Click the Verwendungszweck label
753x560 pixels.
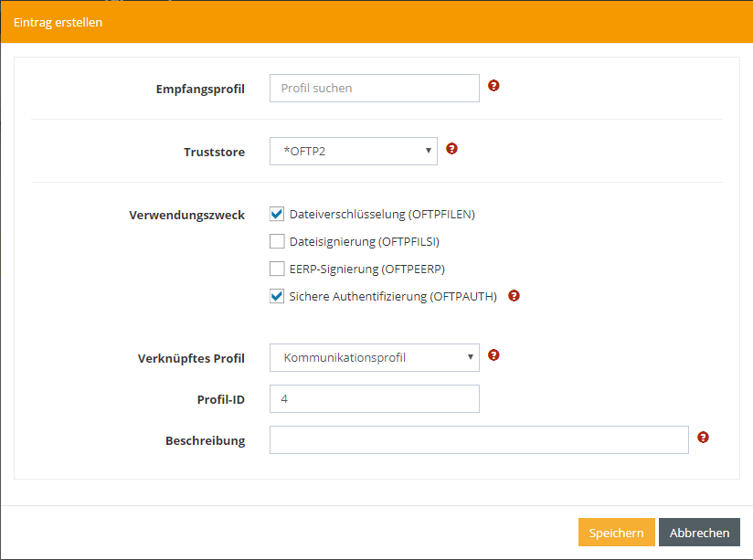click(186, 216)
